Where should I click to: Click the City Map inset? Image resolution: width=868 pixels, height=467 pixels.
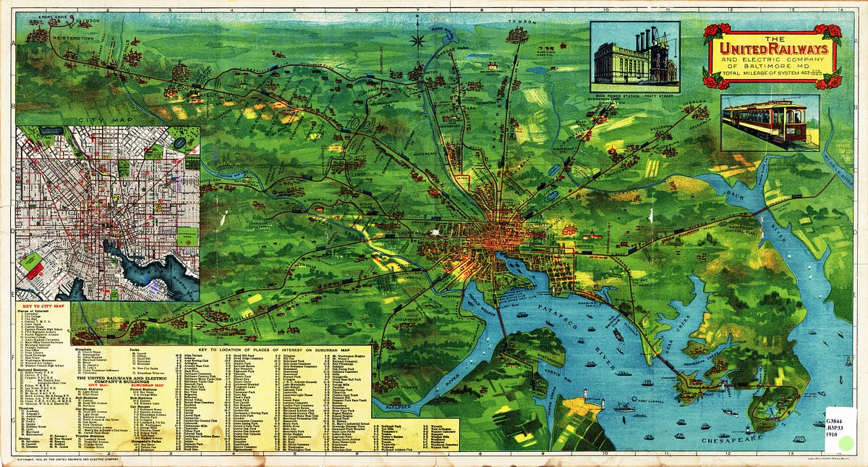pyautogui.click(x=109, y=213)
